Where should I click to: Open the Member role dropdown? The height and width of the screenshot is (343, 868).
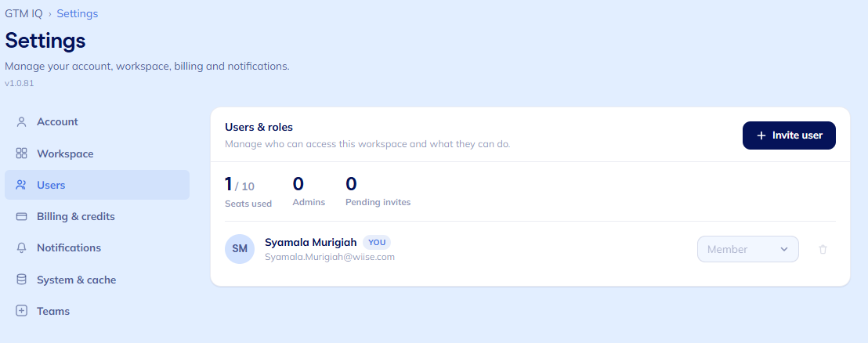748,249
